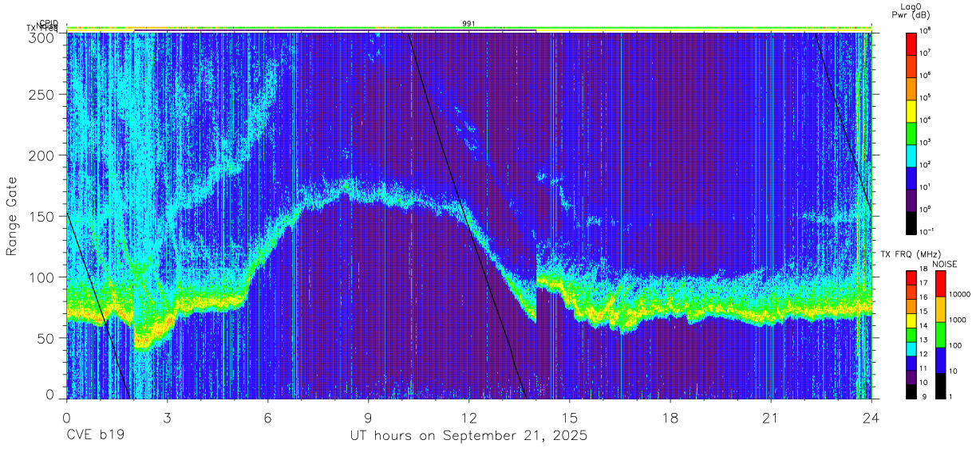Select the red 17–18 MHz TX FRQ swatch
The image size is (980, 452).
pos(911,278)
